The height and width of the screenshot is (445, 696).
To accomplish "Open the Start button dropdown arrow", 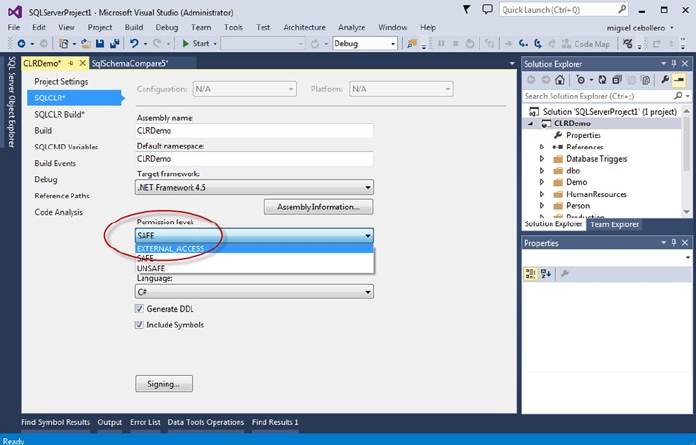I will [215, 43].
